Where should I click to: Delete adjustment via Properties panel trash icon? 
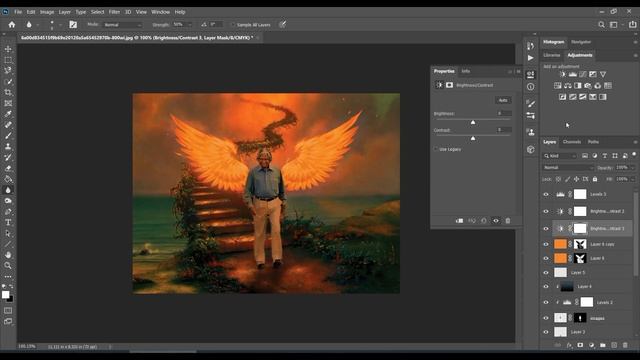pos(508,221)
